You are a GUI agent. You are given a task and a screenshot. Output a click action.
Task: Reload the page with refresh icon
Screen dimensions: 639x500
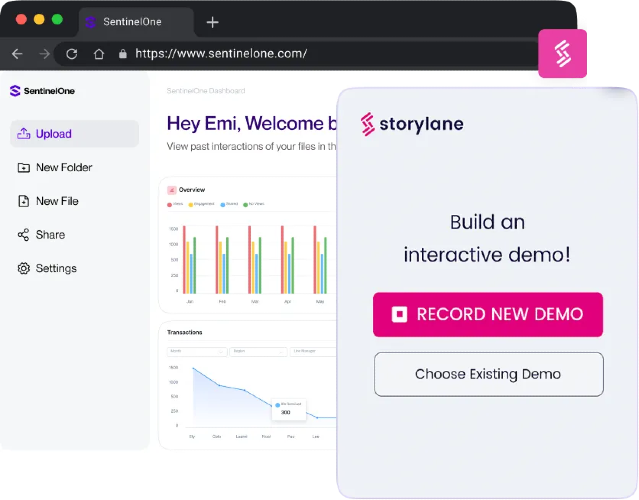[x=72, y=54]
